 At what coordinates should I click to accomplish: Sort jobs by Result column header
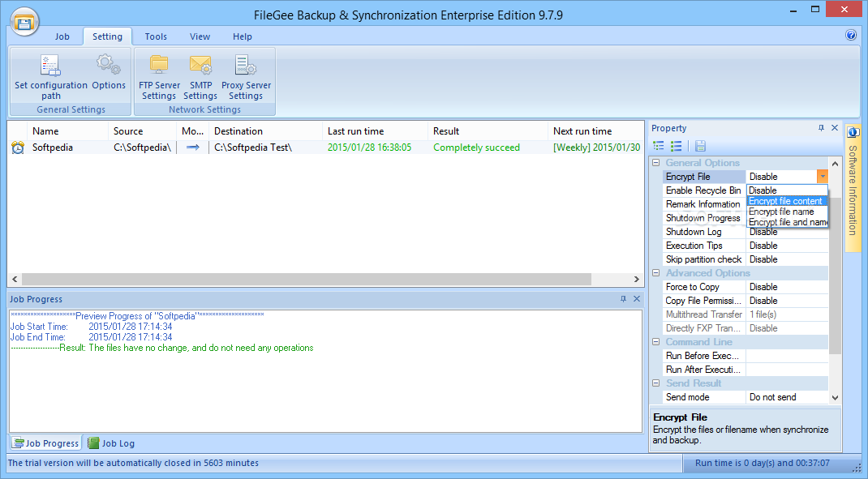[488, 131]
